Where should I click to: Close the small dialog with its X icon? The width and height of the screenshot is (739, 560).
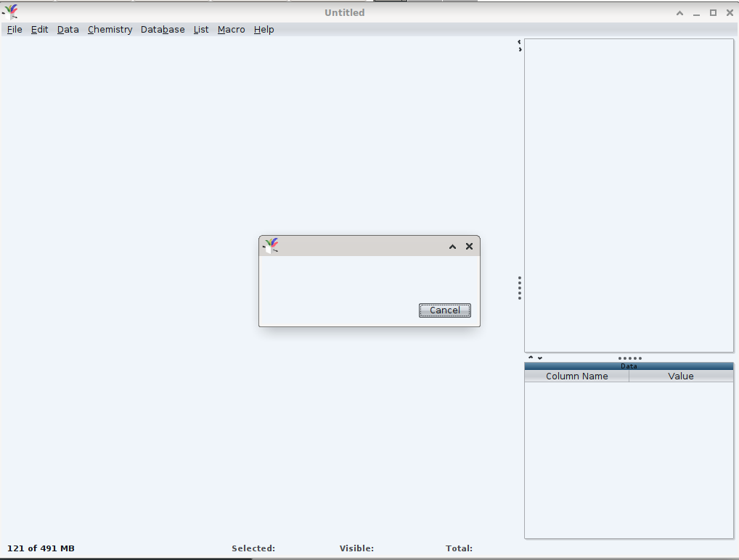(469, 247)
